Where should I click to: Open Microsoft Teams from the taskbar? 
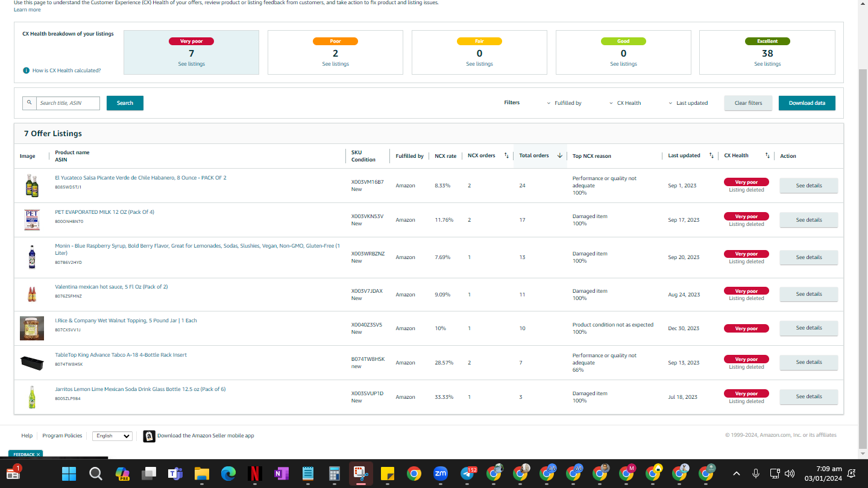[x=175, y=474]
